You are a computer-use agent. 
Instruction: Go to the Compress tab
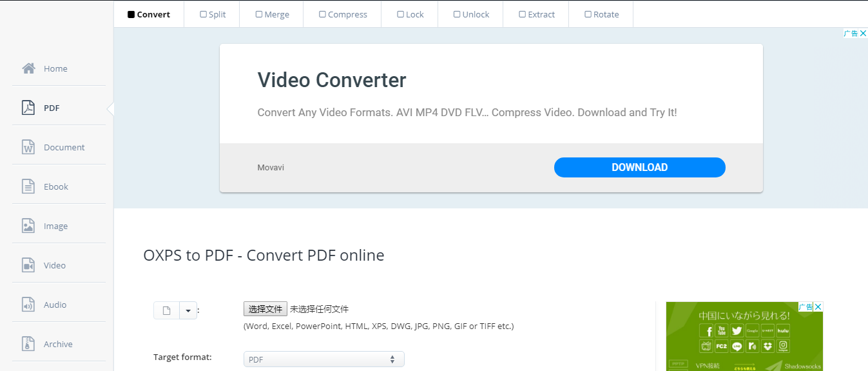pyautogui.click(x=342, y=14)
